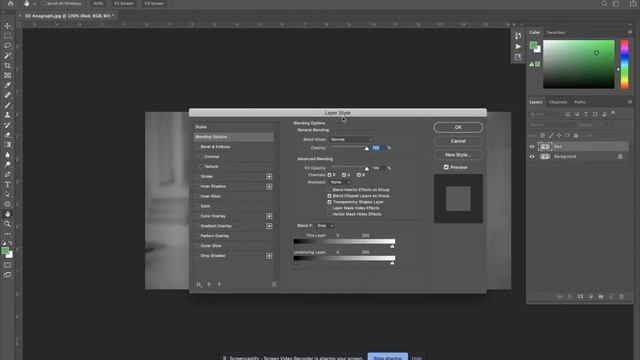Select the Zoom tool
Image resolution: width=640 pixels, height=360 pixels.
[x=7, y=224]
